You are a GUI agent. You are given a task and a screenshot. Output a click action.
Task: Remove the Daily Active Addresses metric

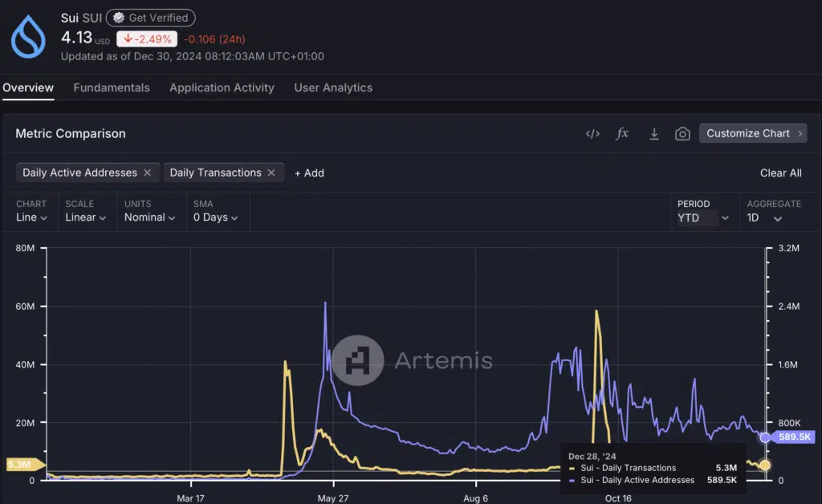coord(148,173)
